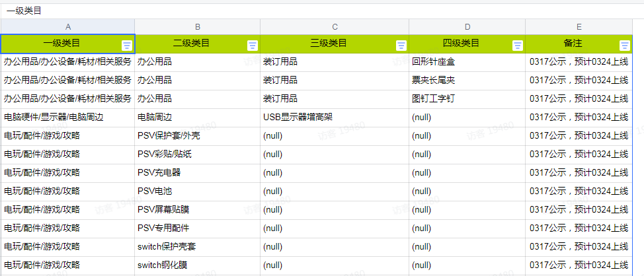Click 备注 cell in 回形针座盒 row
Viewport: 644px width, 276px height.
click(x=579, y=62)
